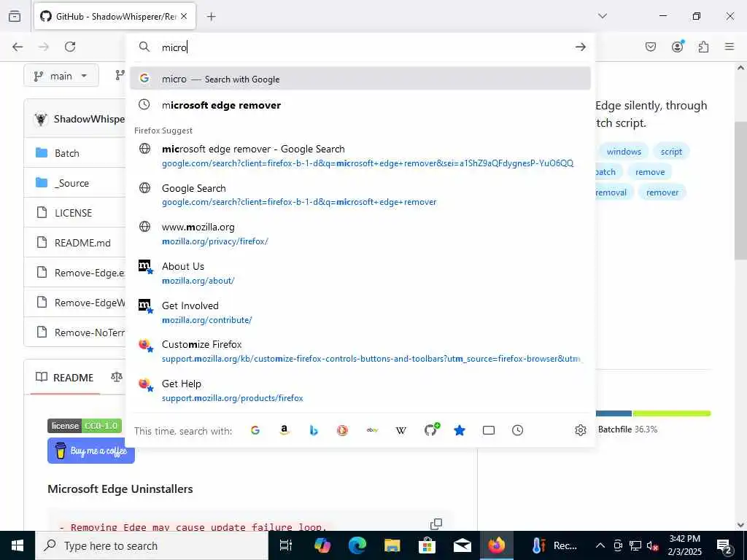
Task: Open File Explorer from the taskbar
Action: click(x=392, y=545)
